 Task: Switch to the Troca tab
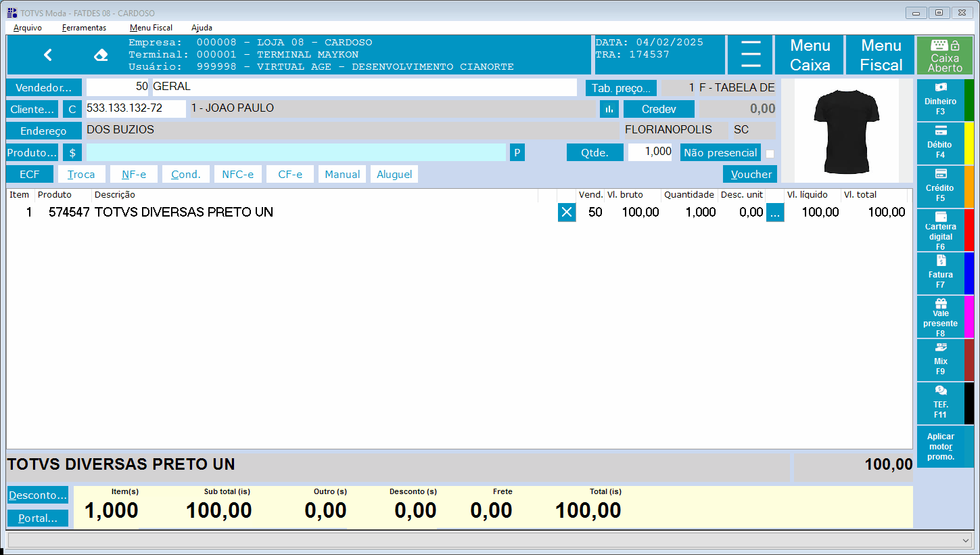82,174
